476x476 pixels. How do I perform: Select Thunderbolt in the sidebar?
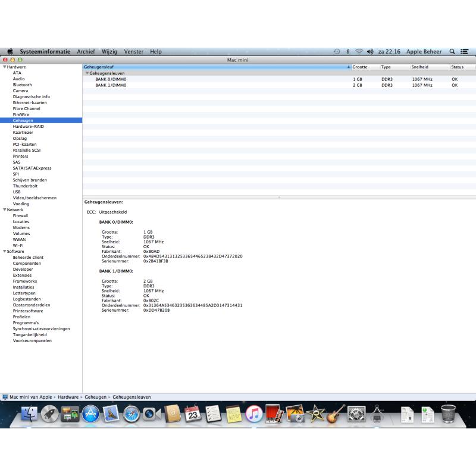pos(25,186)
